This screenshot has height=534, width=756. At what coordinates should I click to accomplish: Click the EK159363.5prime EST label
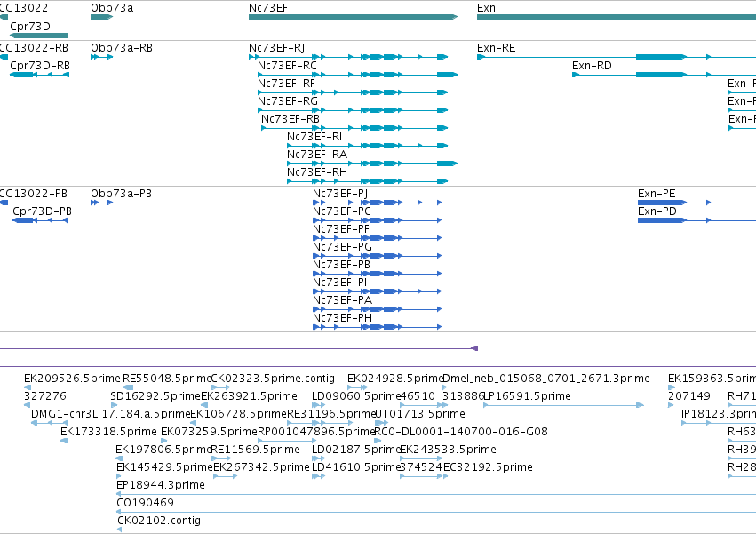click(x=712, y=379)
